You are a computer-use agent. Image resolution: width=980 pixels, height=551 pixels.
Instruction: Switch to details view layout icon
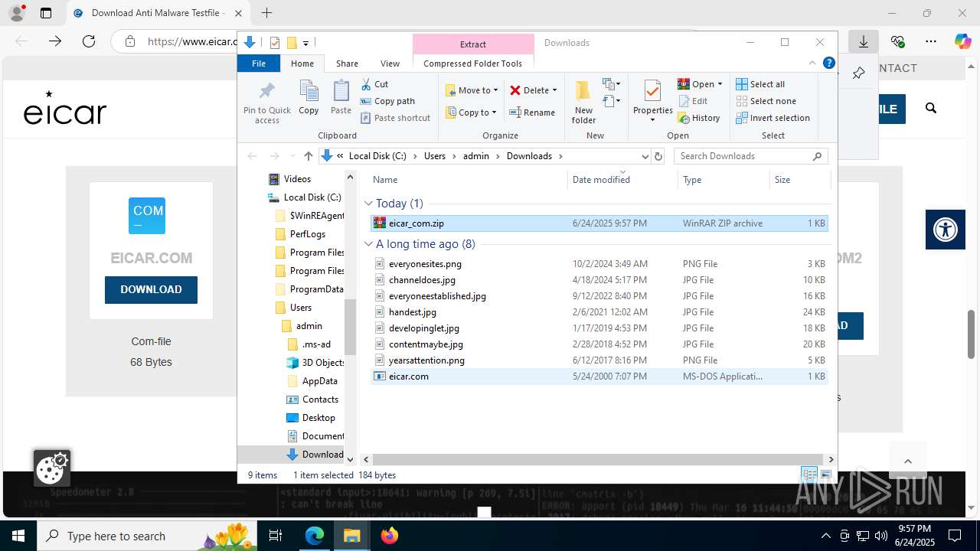pos(808,475)
